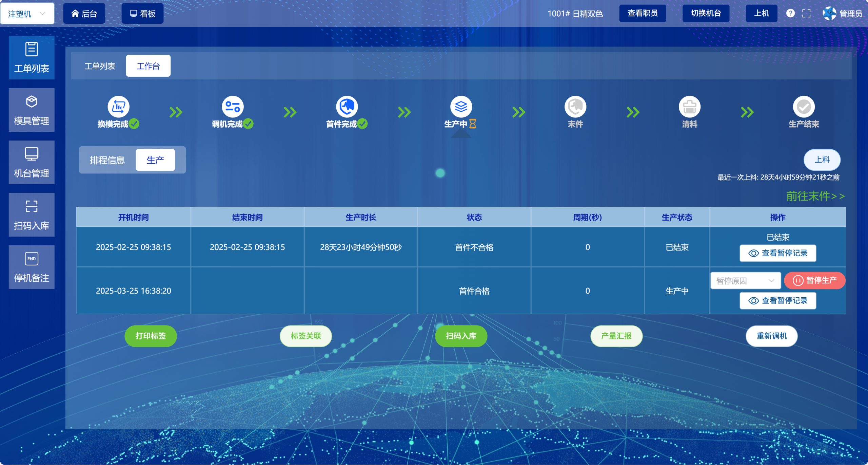Open the help question mark icon
Viewport: 868px width, 465px height.
tap(790, 13)
